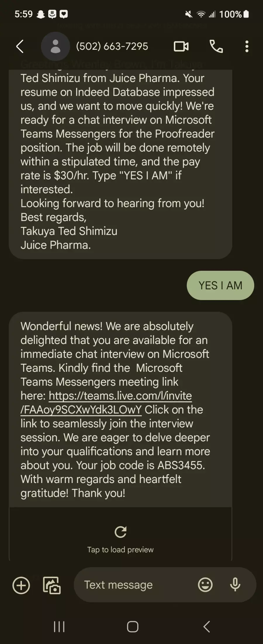263x644 pixels.
Task: Start a video call with this number
Action: [181, 46]
